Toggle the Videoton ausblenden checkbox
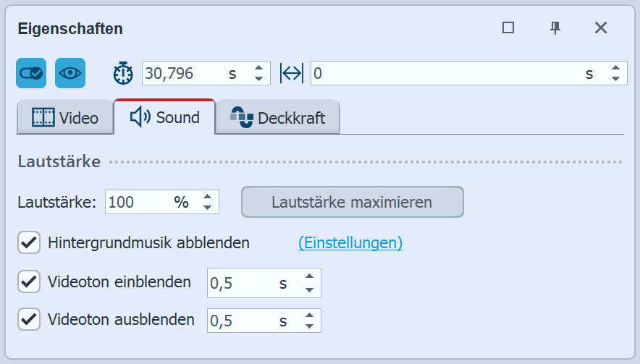This screenshot has height=364, width=640. point(29,319)
